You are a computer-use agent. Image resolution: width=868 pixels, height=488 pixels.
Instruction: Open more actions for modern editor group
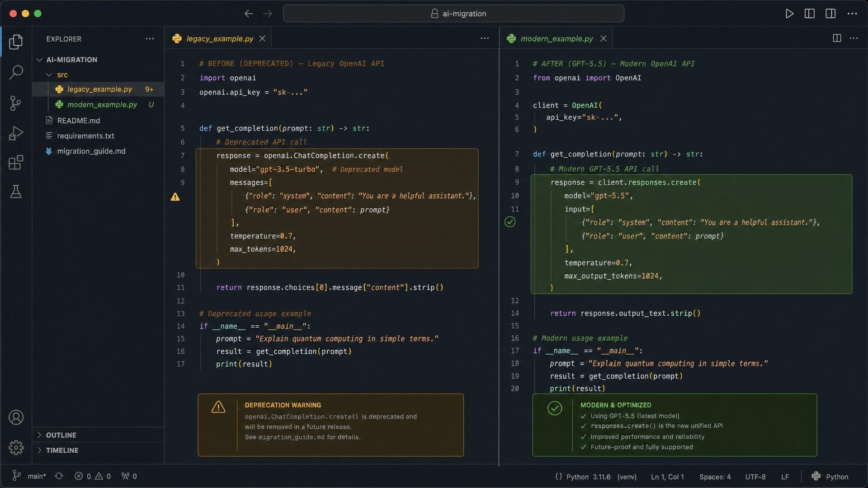click(x=854, y=38)
